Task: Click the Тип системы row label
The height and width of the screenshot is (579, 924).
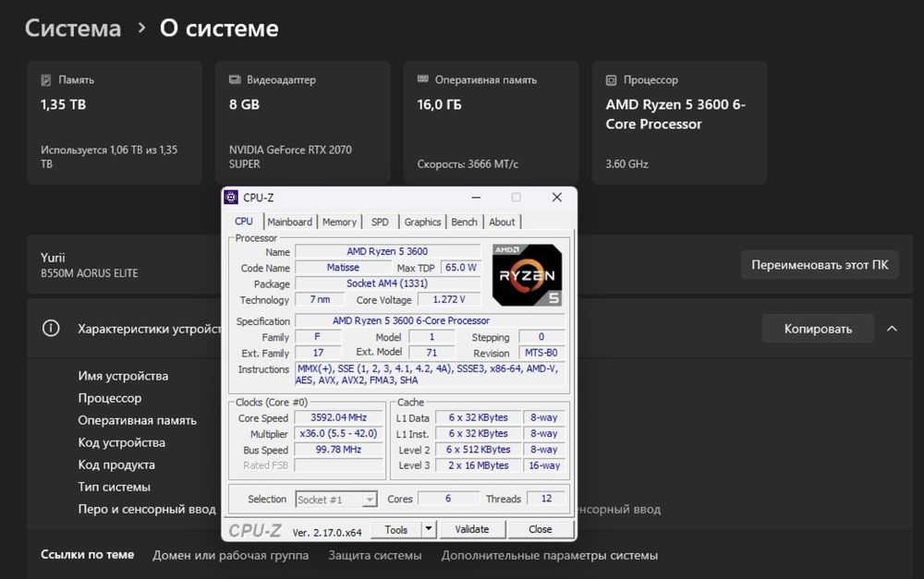Action: (115, 487)
